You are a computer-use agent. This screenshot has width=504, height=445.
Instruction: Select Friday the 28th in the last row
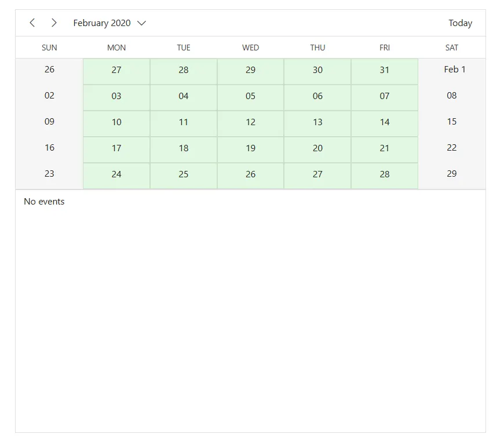385,176
